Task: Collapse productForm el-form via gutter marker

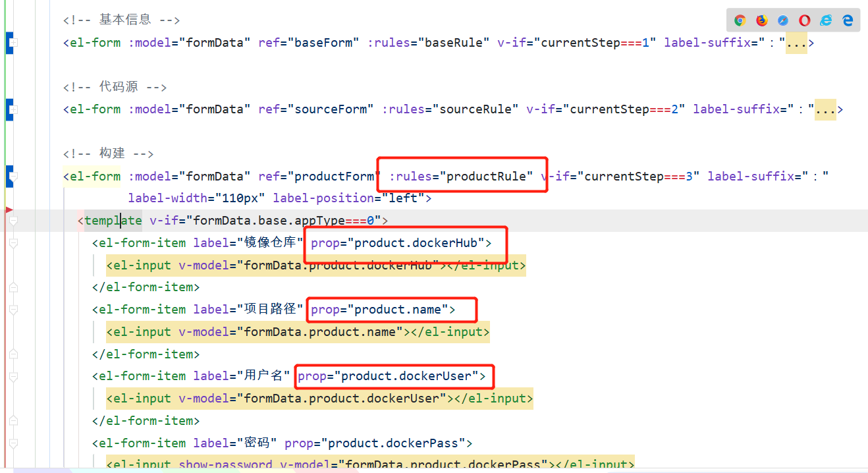Action: click(x=13, y=177)
